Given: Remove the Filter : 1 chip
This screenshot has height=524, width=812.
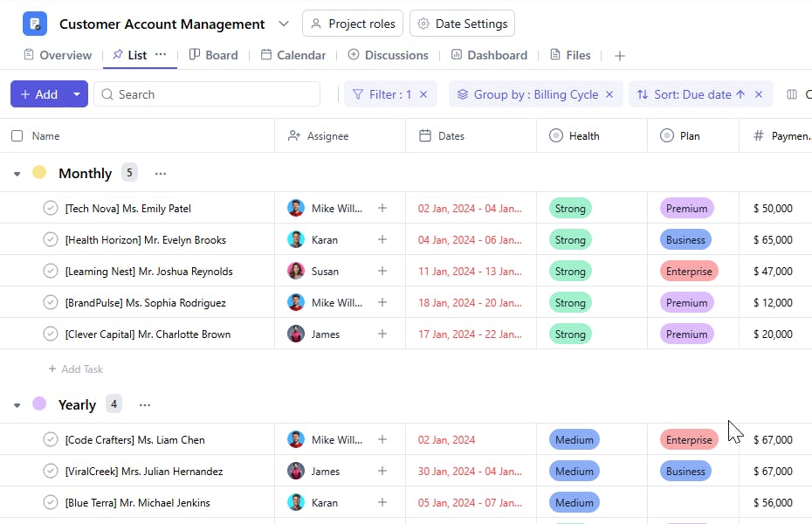Looking at the screenshot, I should click(x=423, y=94).
